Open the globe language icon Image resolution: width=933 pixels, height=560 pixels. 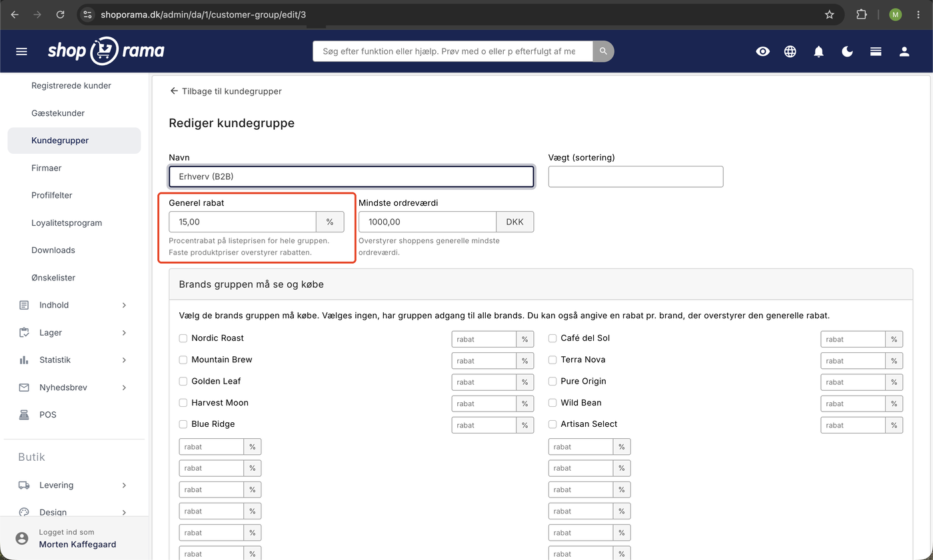coord(790,51)
